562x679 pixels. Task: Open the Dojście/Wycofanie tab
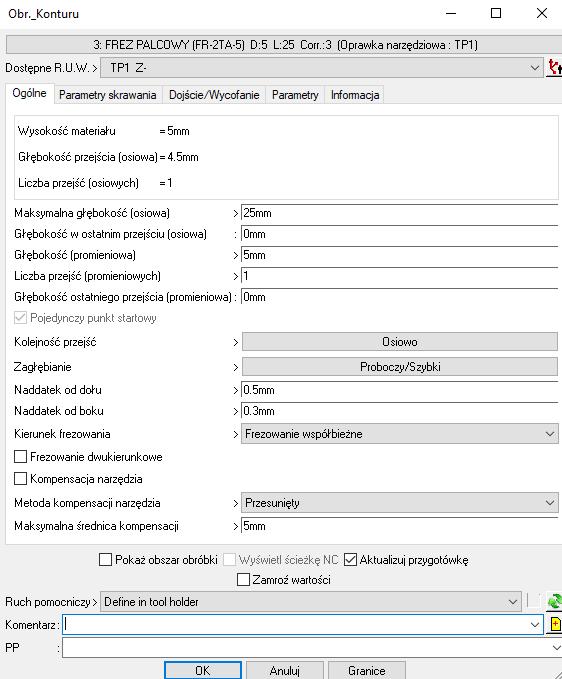click(214, 95)
